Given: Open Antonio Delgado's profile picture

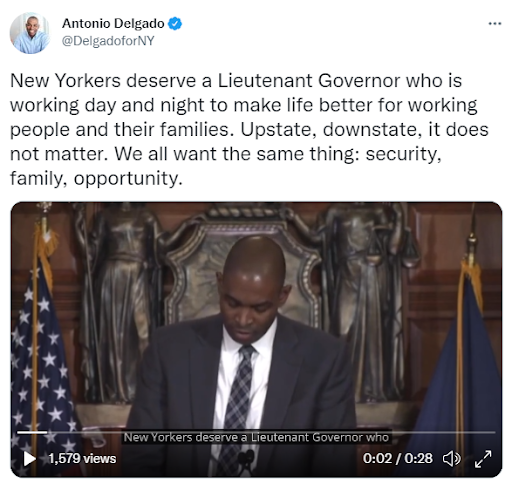Looking at the screenshot, I should [30, 33].
